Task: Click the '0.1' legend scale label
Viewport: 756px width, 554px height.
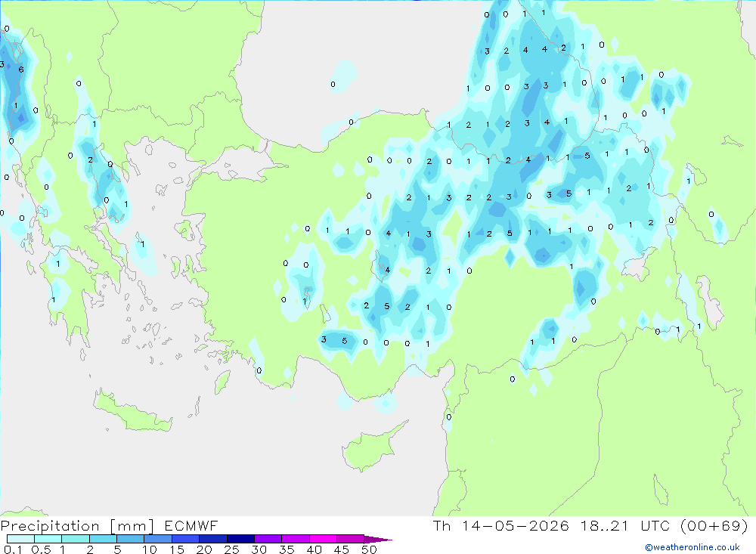Action: [x=13, y=549]
